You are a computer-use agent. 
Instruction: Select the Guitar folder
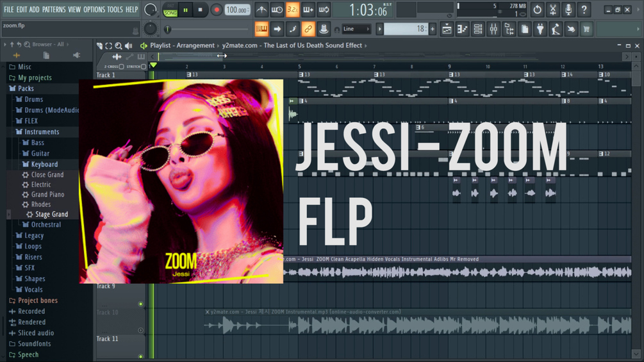pos(40,154)
